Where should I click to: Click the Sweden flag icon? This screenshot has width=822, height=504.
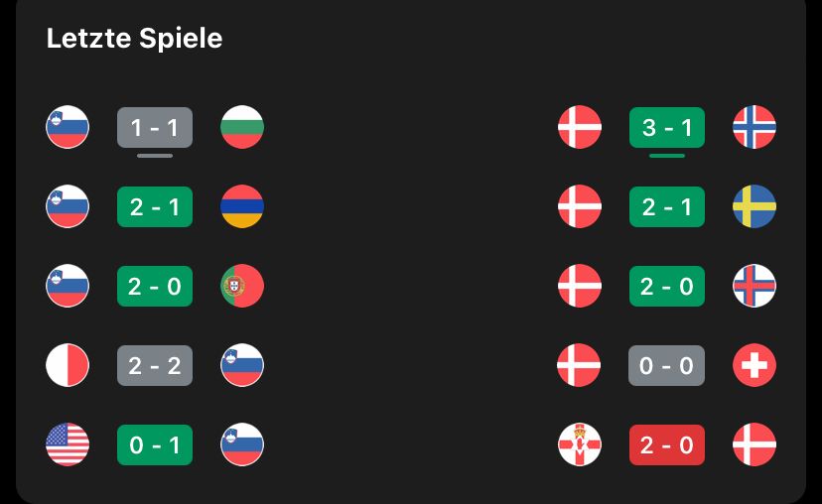(754, 206)
